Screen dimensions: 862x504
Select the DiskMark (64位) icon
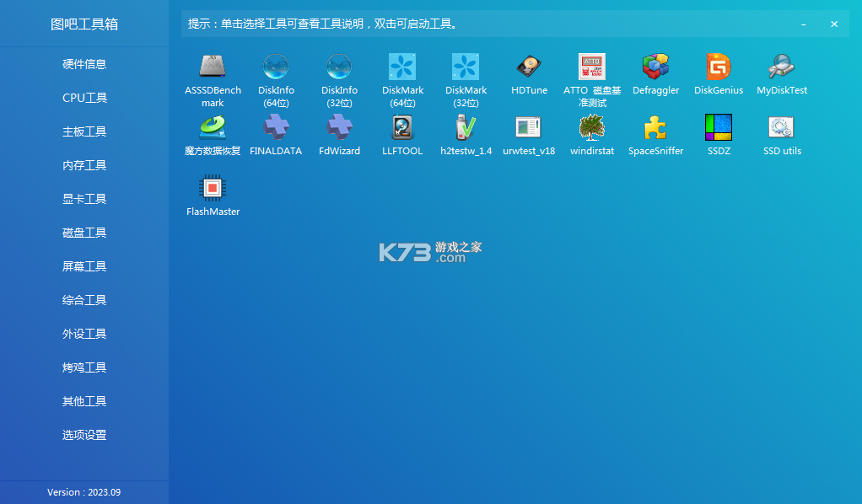click(x=402, y=67)
